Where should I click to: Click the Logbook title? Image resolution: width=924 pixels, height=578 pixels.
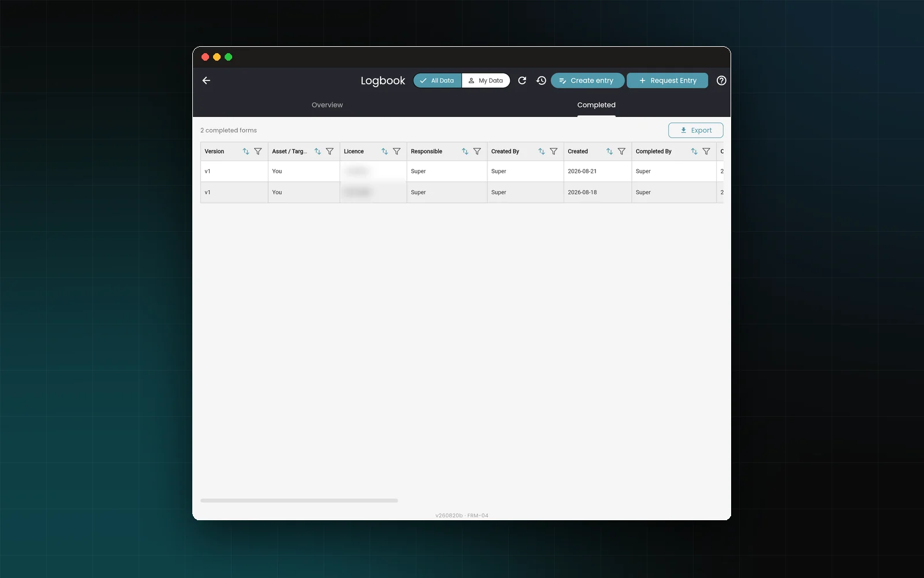(x=383, y=80)
